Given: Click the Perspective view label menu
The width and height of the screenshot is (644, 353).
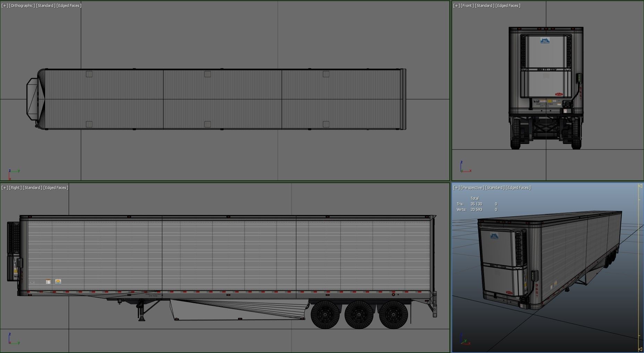Looking at the screenshot, I should point(472,188).
